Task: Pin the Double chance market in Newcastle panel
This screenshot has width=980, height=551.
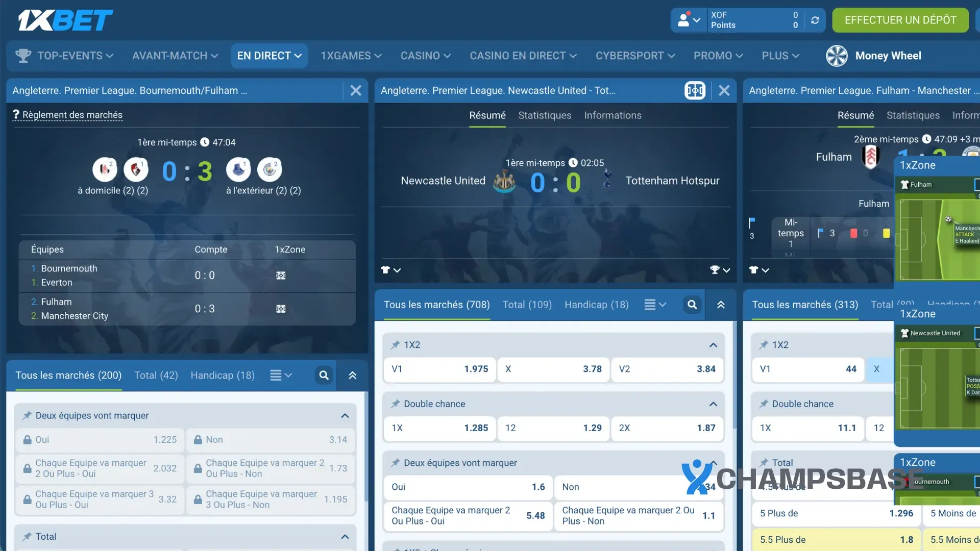Action: click(x=395, y=404)
